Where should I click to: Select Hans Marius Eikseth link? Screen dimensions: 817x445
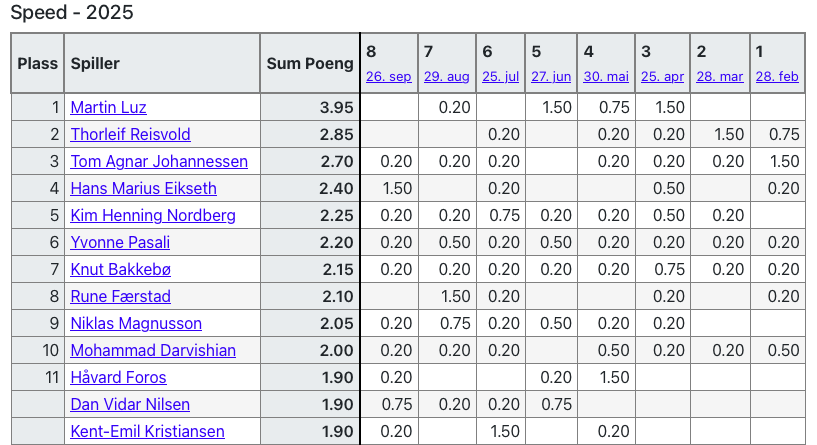click(143, 189)
